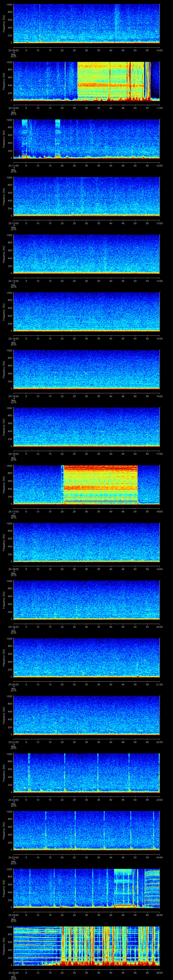173x980 pixels.
Task: Click the 20:17:00 start time label
Action: pos(13,511)
